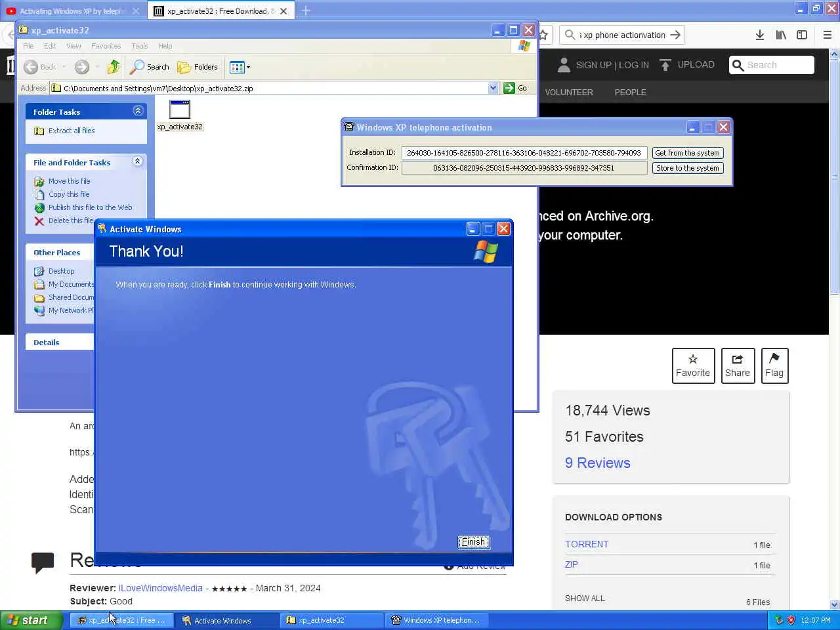Click the Windows Start button
Viewport: 840px width, 630px height.
31,620
